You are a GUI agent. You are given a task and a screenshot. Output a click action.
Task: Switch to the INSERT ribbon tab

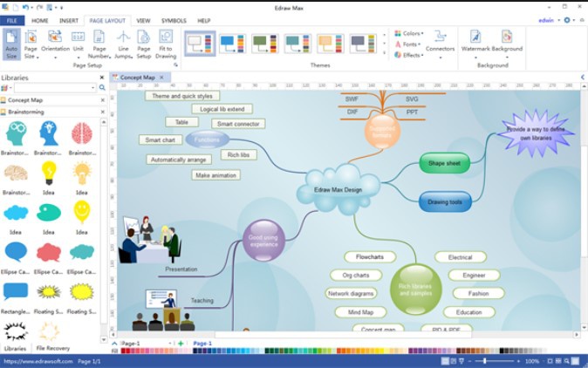tap(69, 21)
